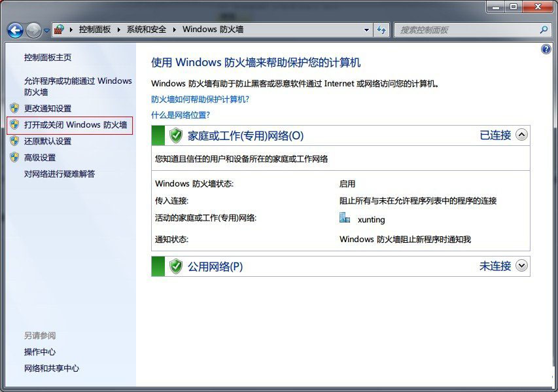Screen dimensions: 558x392
Task: Open the address bar history dropdown arrow
Action: [x=366, y=30]
